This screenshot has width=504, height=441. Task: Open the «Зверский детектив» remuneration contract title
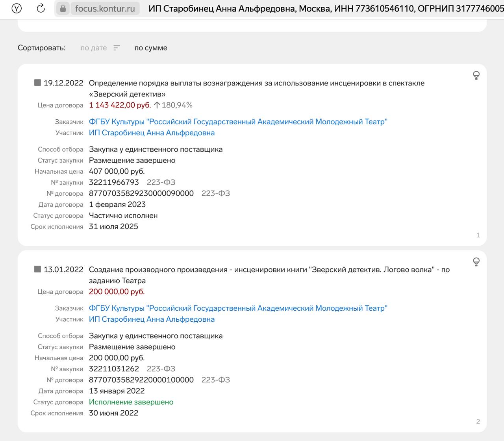[256, 83]
